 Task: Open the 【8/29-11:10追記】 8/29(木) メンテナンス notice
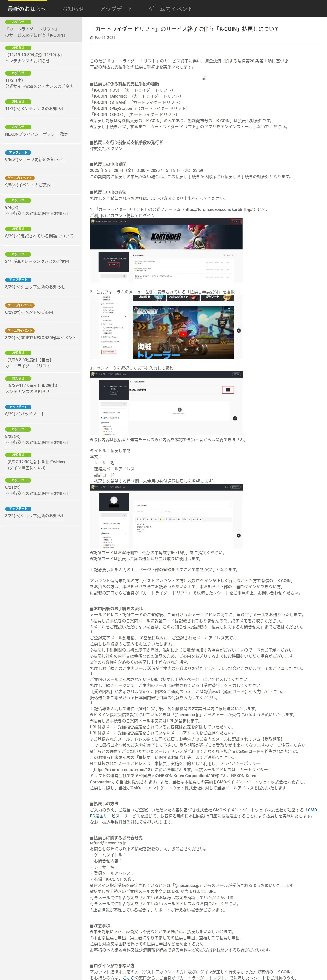point(41,385)
